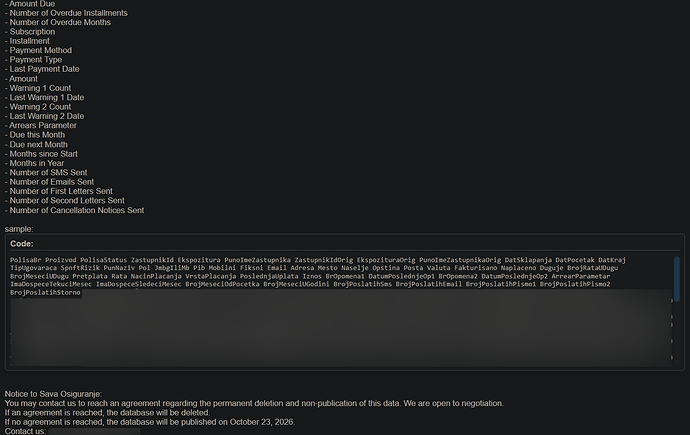Click 'Notice to Sava Osiguranje:' heading
The height and width of the screenshot is (435, 690).
pos(53,394)
